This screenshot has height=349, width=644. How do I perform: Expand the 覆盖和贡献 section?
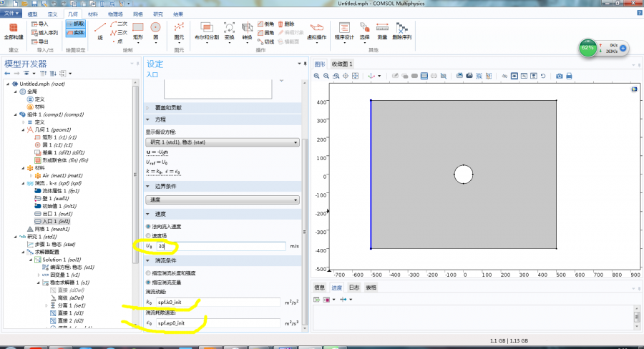tap(169, 107)
